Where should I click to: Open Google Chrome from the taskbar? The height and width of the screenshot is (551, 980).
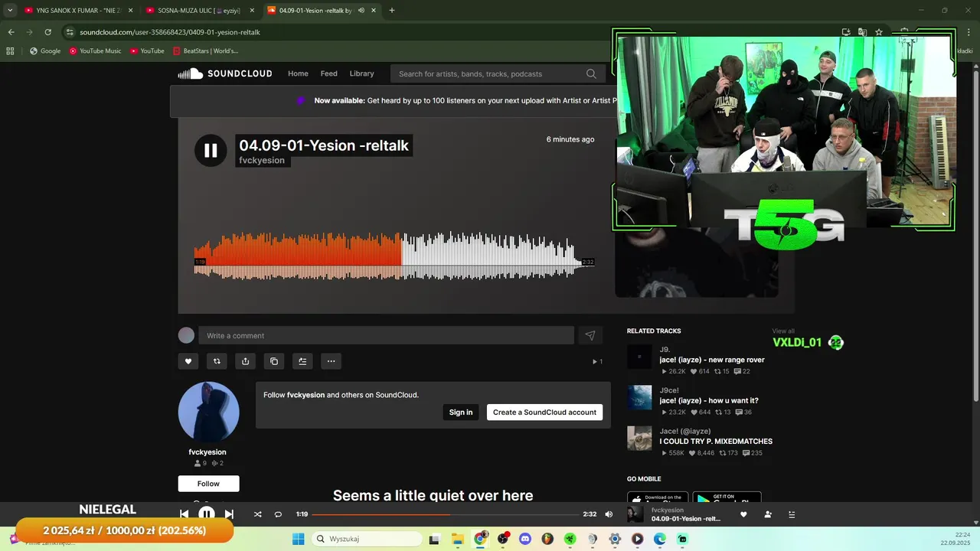coord(480,539)
